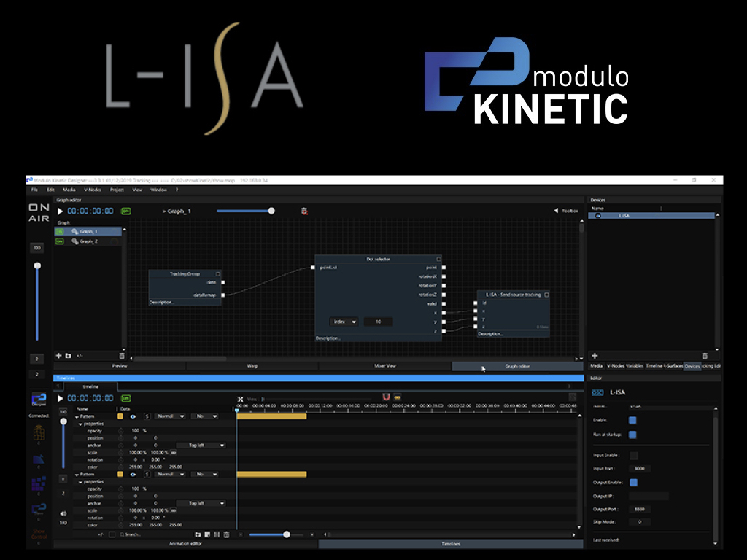Switch to the Preview tab

click(x=120, y=366)
